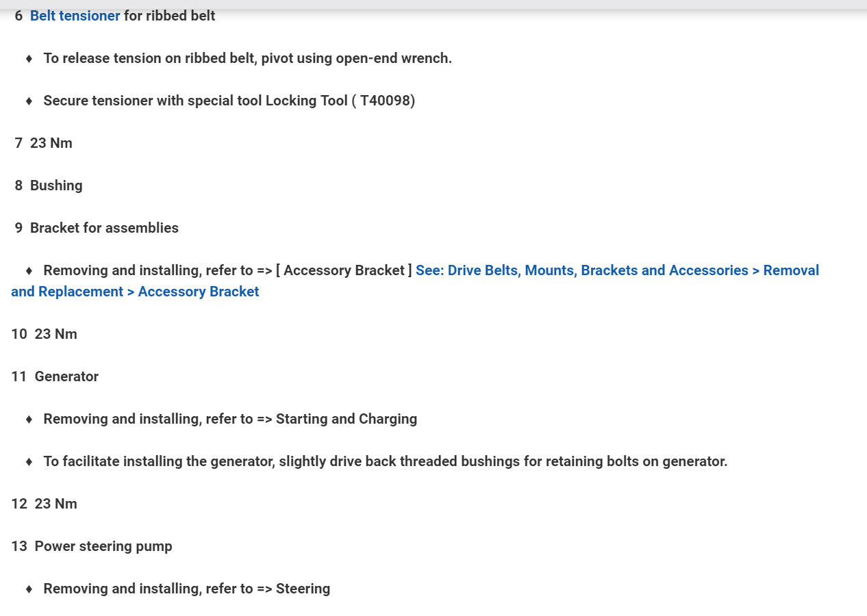Click the diamond bullet before "Secure tensioner"
Viewport: 867px width, 616px height.
click(29, 101)
